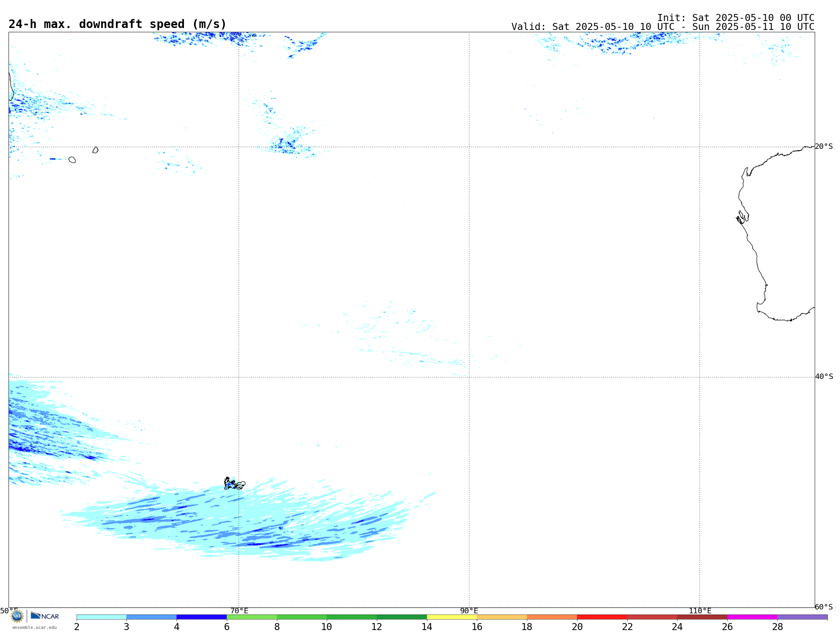The height and width of the screenshot is (632, 840).
Task: Click the 70°E longitude label
Action: (x=239, y=611)
